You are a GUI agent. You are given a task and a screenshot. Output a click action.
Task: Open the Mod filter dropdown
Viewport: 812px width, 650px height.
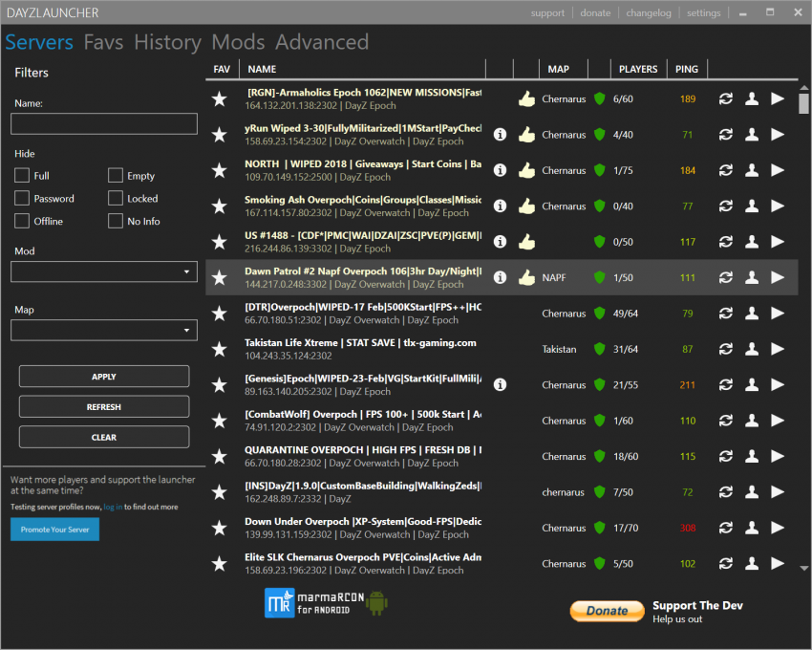[104, 271]
